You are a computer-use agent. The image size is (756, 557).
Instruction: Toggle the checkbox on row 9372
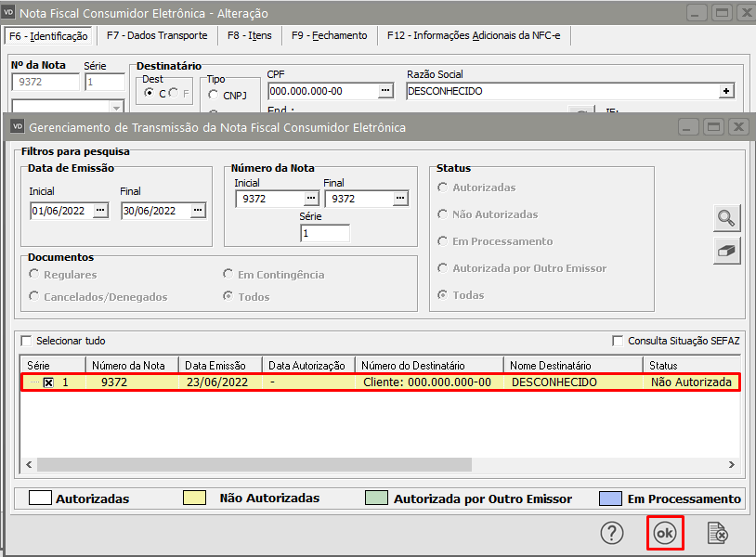click(48, 382)
